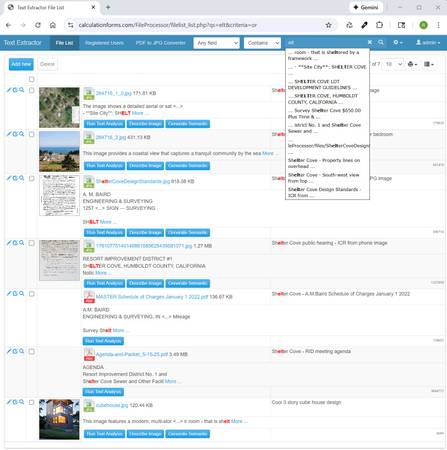Click the PDF file icon for MASTER Schedule

(89, 297)
